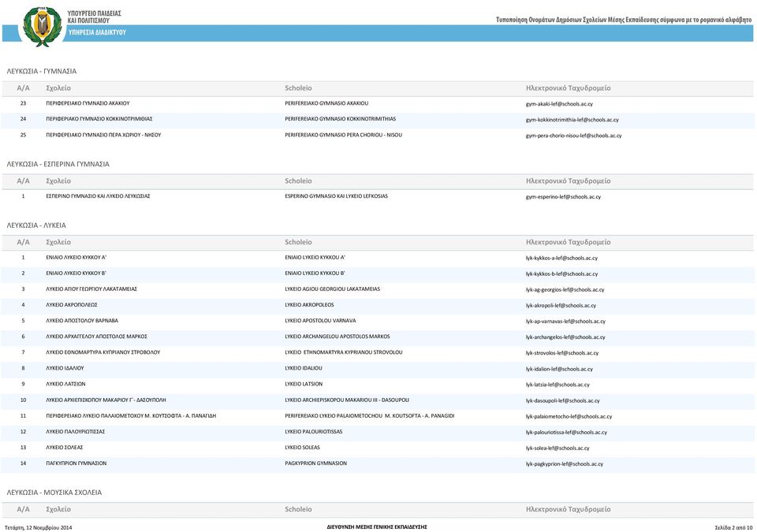This screenshot has width=757, height=532.
Task: Select ΛΥΚΕΙΟ ΠΑΛΟΥΡΙΩΤΙΣΣΑΣ cell
Action: pos(76,432)
